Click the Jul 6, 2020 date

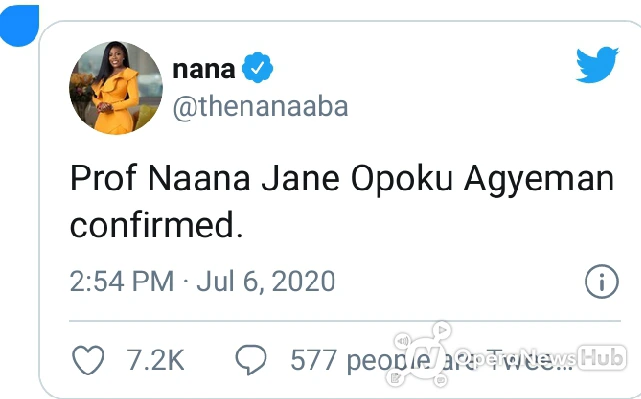pos(266,282)
